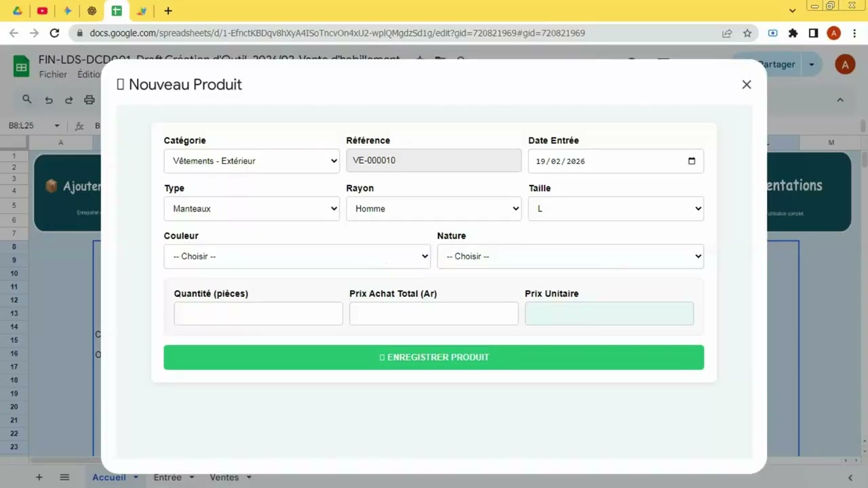This screenshot has height=488, width=868.
Task: Switch to the Entrée sheet tab
Action: point(167,477)
